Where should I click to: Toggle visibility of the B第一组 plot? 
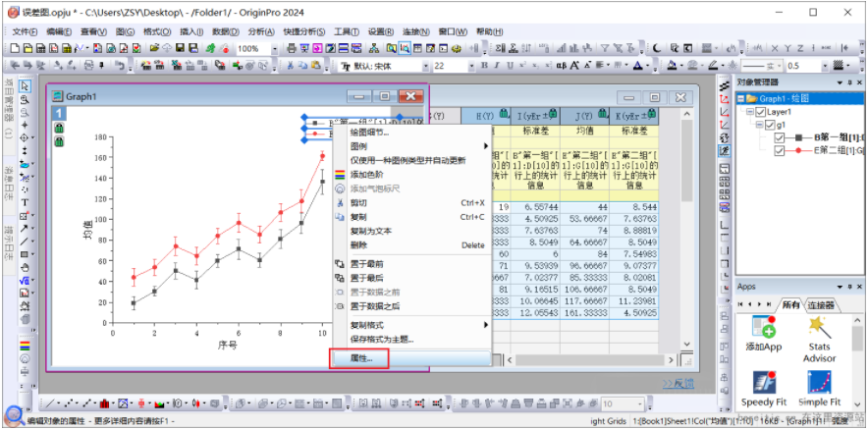pos(780,137)
